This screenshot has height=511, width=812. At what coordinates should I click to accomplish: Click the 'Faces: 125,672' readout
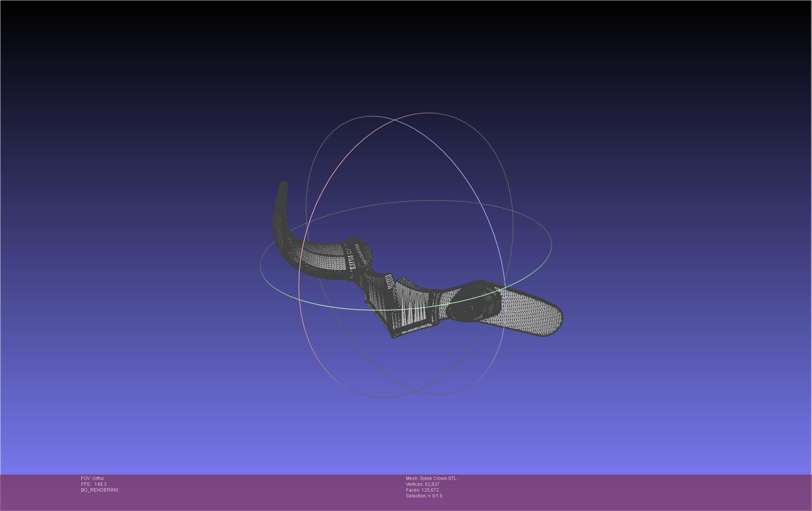422,490
